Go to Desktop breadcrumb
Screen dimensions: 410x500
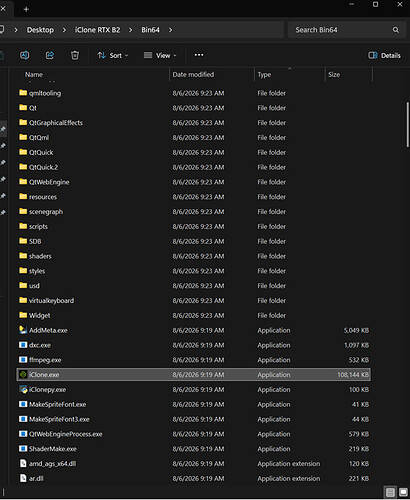[x=40, y=30]
